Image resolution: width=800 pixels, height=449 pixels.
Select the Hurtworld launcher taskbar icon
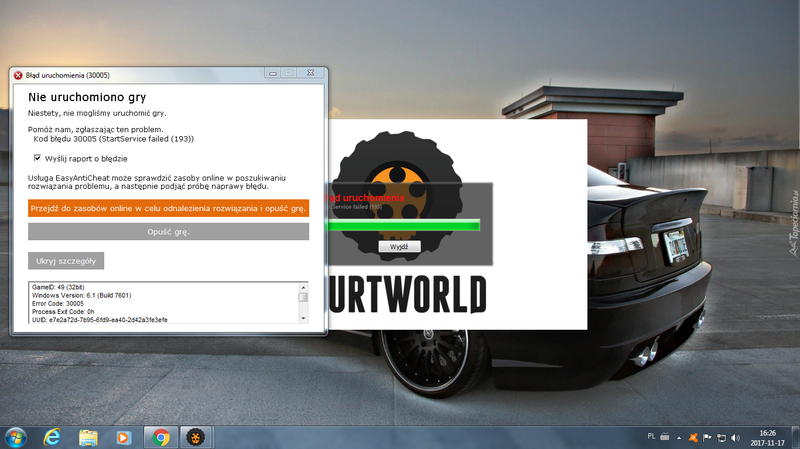[x=195, y=438]
